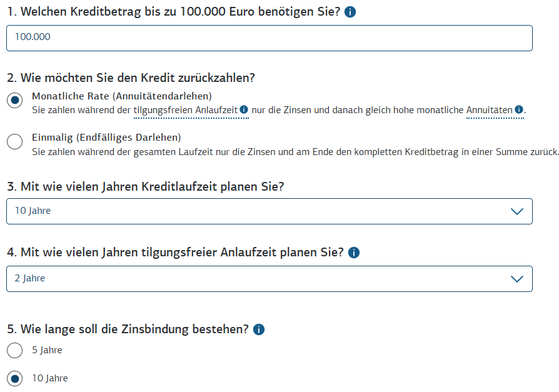Click 'Einmalig (Endfälliges Darlehen)' label text
The width and height of the screenshot is (559, 392).
coord(106,138)
